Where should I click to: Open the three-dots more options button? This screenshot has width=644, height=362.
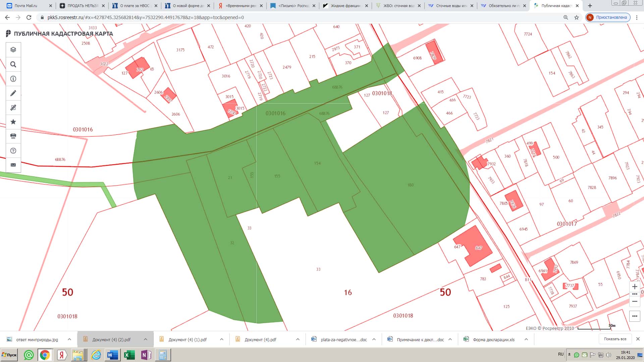(635, 316)
